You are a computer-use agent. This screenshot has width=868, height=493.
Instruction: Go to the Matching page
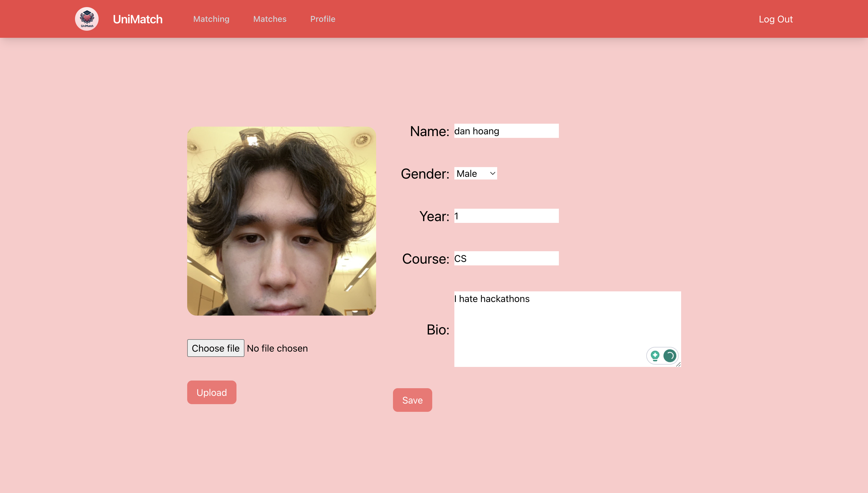(211, 19)
